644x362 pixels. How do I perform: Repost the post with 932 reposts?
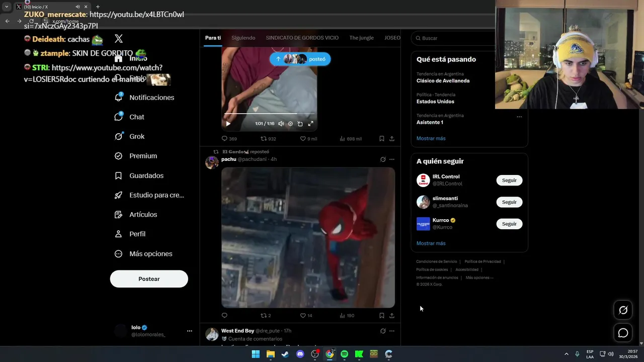click(x=268, y=139)
